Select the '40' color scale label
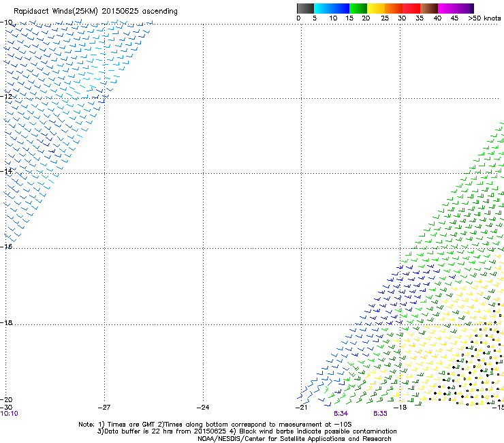 click(x=437, y=18)
